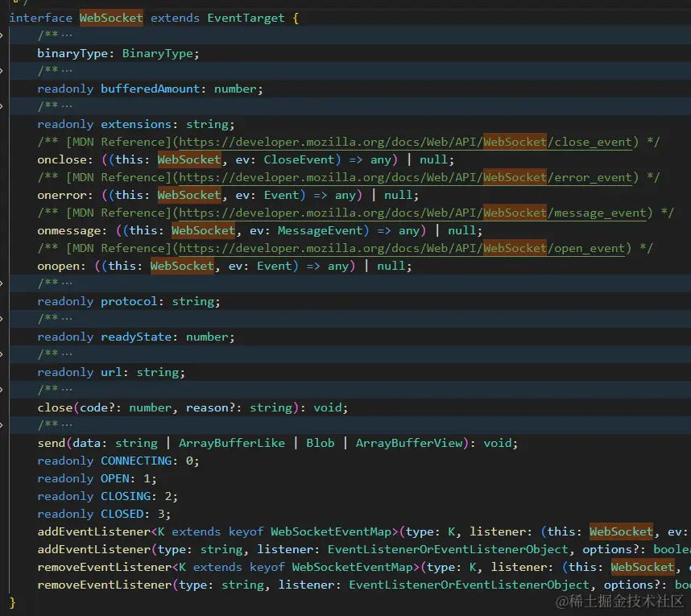Click the protocol property name
691x616 pixels.
[x=129, y=302]
